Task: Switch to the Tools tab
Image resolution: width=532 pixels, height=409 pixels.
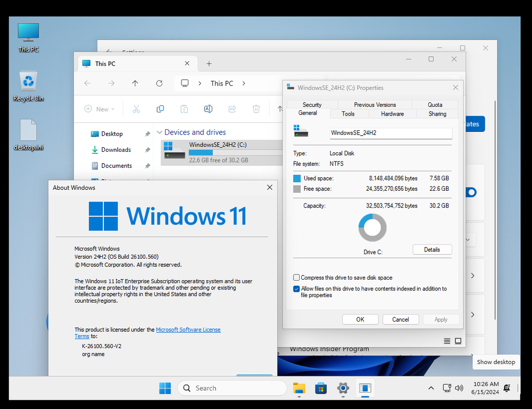Action: click(348, 113)
